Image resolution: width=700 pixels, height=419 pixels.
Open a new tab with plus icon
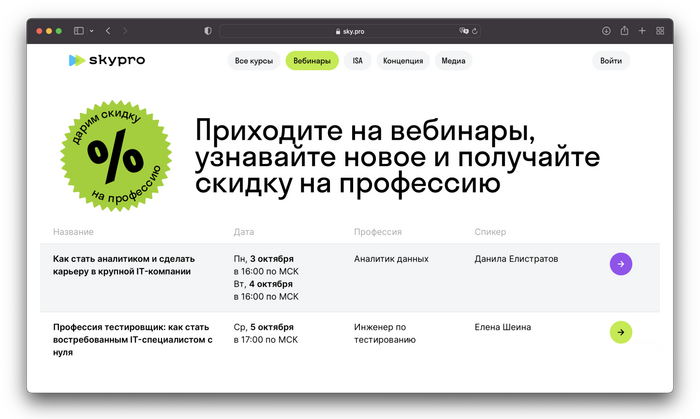[x=642, y=31]
